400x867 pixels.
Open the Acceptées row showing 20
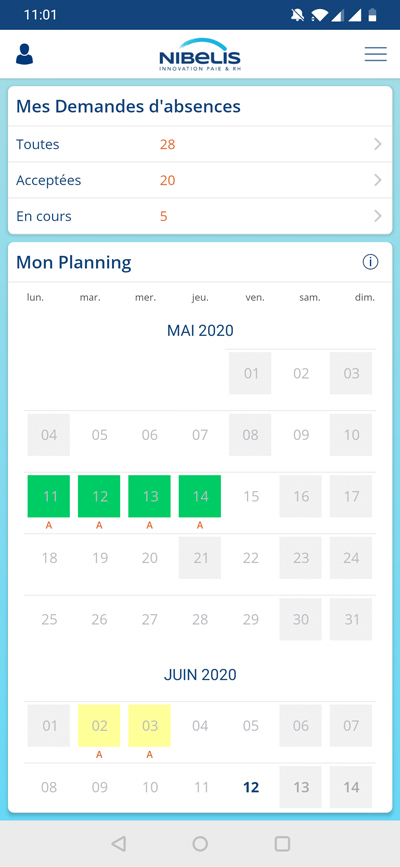click(x=200, y=180)
